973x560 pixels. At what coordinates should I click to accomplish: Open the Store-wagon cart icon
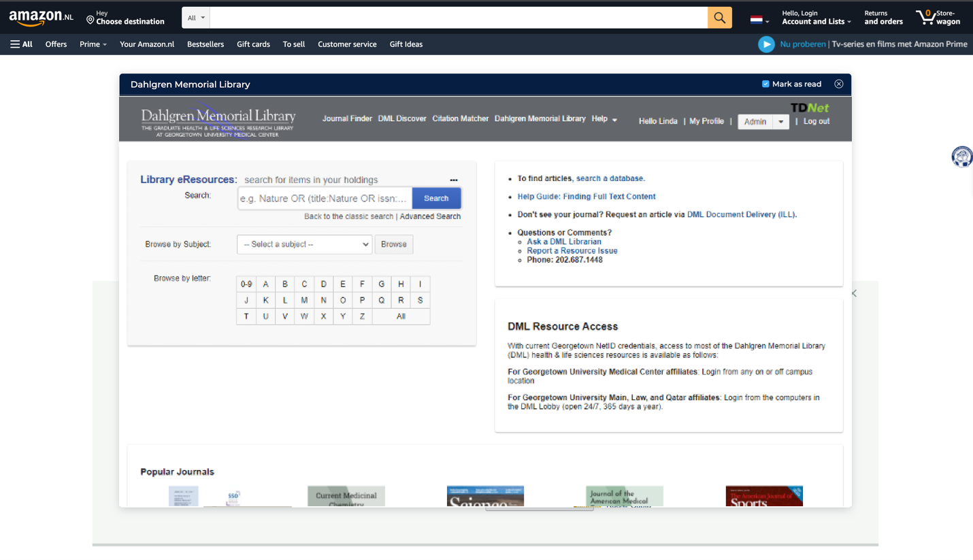(938, 17)
